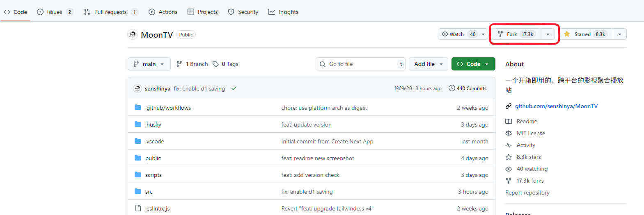Expand the Watch notifications dropdown arrow
The image size is (644, 215).
[483, 34]
